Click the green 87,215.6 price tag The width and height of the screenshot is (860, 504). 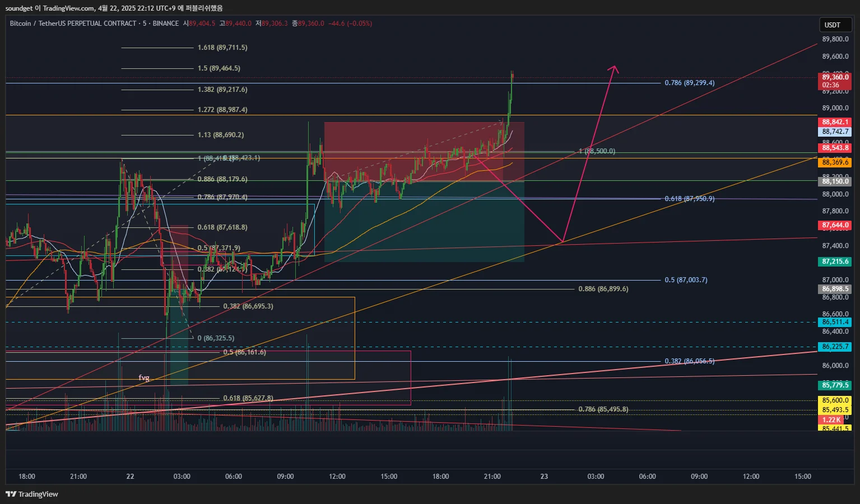(835, 262)
